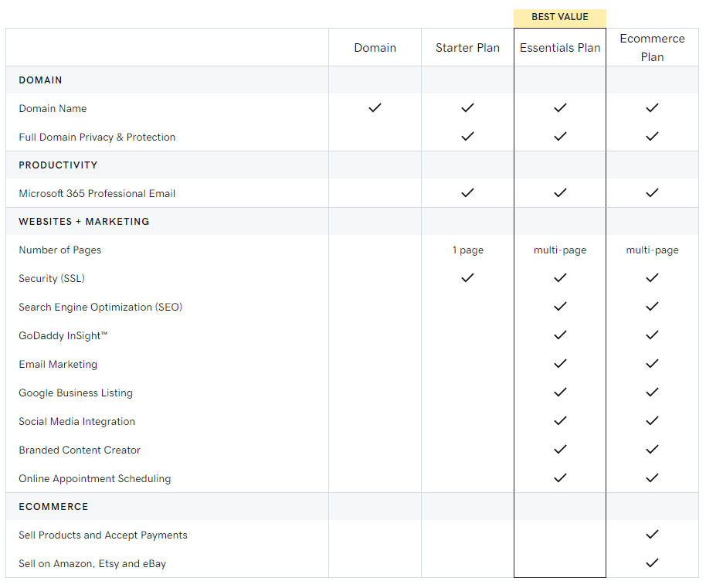Select the Essentials Plan column header
This screenshot has height=588, width=706.
(560, 47)
